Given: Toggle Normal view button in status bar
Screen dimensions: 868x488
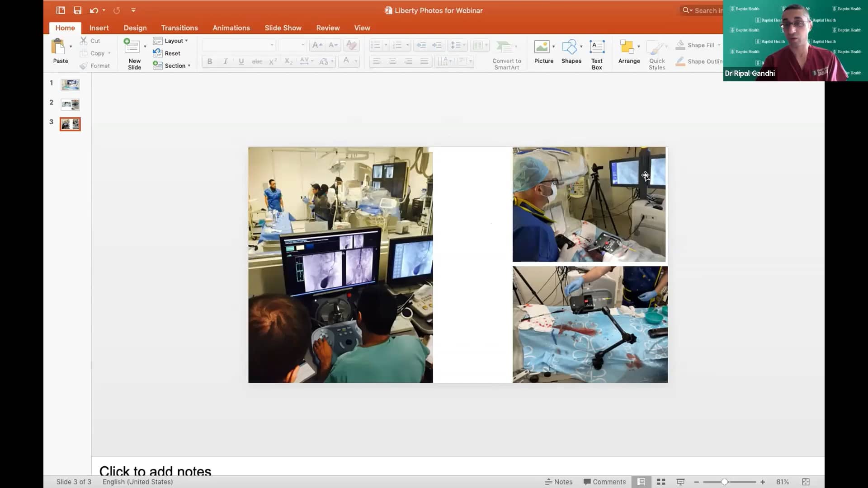Looking at the screenshot, I should tap(641, 482).
